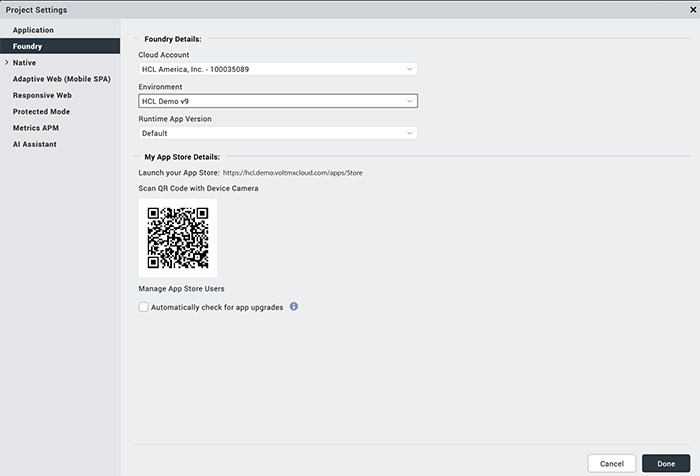Click the Done button
The image size is (700, 476).
click(x=666, y=463)
